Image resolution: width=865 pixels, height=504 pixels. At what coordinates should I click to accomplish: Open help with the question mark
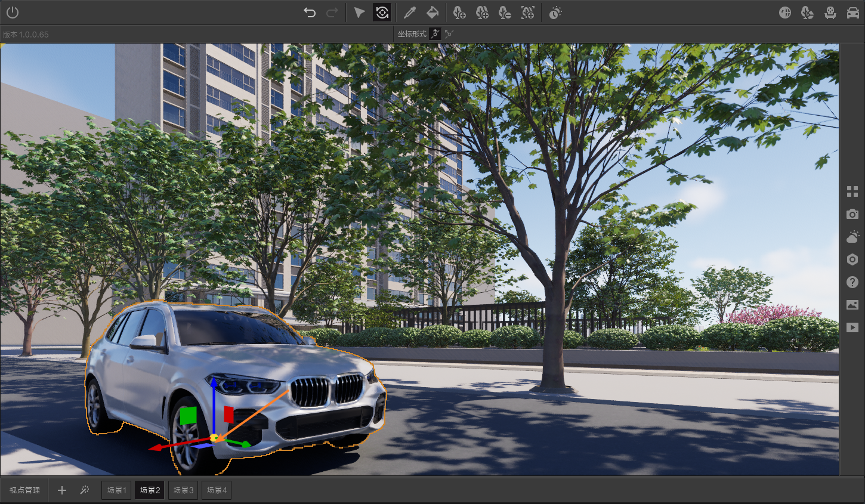coord(852,282)
